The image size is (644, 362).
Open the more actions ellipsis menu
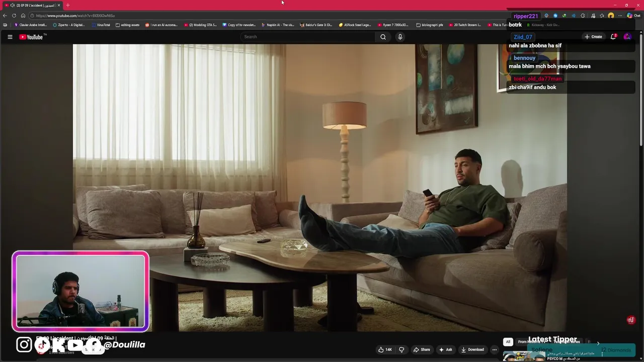[495, 349]
